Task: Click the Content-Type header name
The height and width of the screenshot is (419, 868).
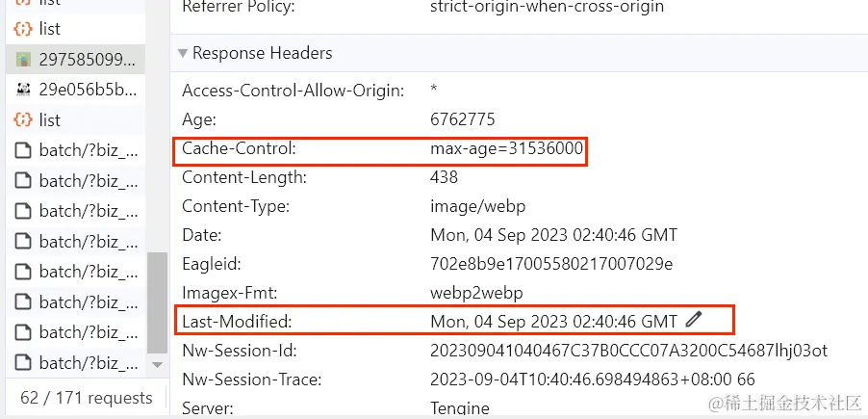Action: [236, 206]
